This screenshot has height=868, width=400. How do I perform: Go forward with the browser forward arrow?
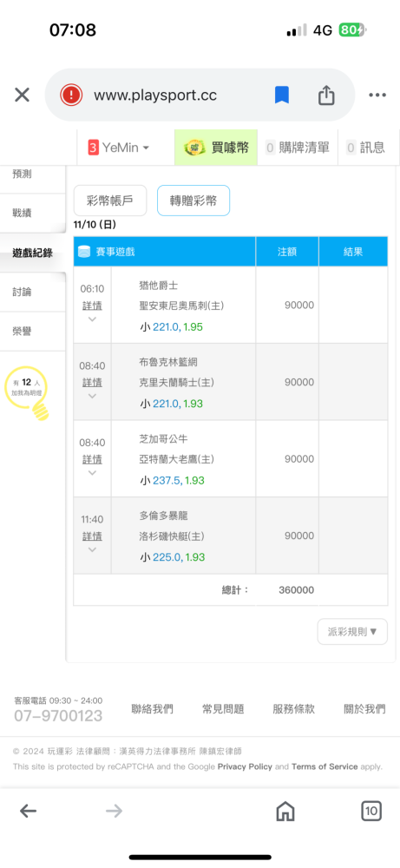click(x=114, y=812)
